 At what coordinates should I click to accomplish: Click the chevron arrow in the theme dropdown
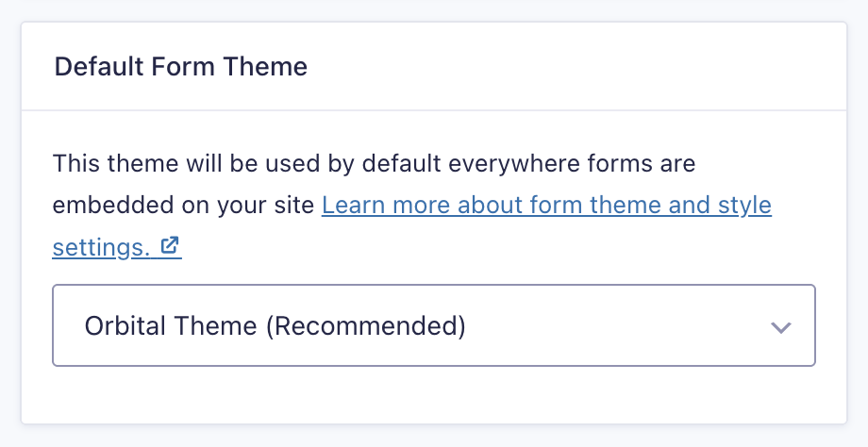click(x=779, y=327)
